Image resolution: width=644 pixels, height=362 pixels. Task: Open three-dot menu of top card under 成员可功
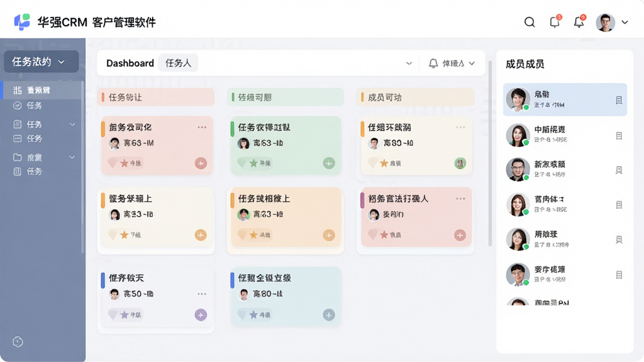(x=460, y=127)
